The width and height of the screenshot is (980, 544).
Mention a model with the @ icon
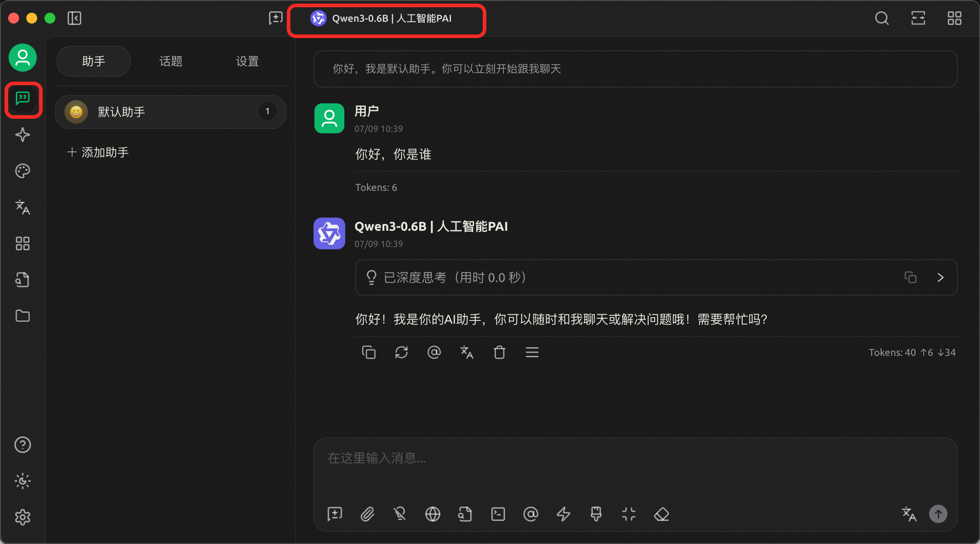click(531, 514)
